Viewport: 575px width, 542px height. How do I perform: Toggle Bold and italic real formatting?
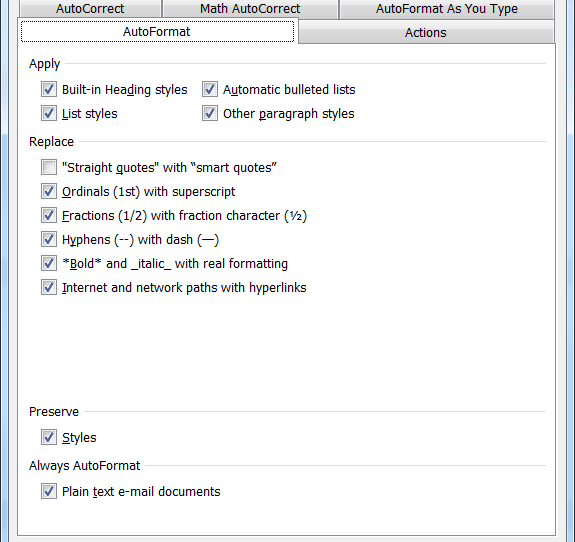point(49,263)
